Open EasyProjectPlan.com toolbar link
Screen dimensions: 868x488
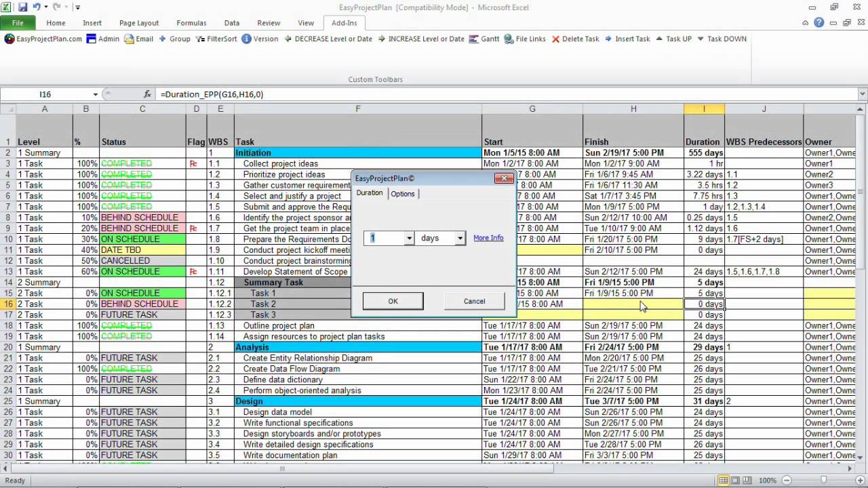pyautogui.click(x=43, y=39)
